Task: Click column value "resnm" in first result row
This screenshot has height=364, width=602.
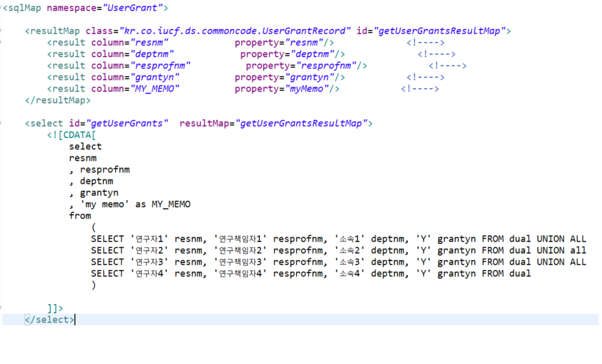Action: coord(150,43)
